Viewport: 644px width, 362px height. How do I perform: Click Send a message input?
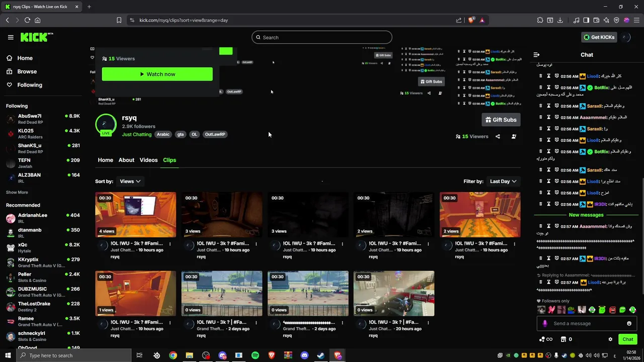click(x=587, y=323)
